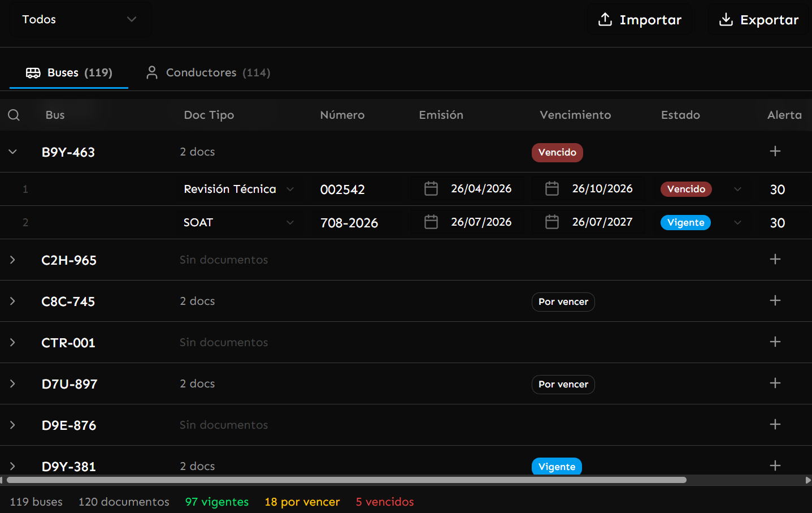Edit alert days for SOAT row
812x513 pixels.
pyautogui.click(x=778, y=223)
